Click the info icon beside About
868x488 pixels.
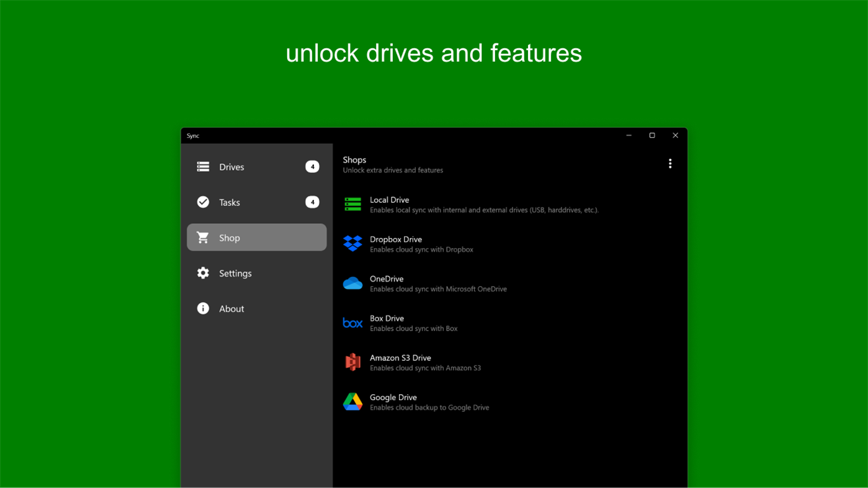pos(203,308)
